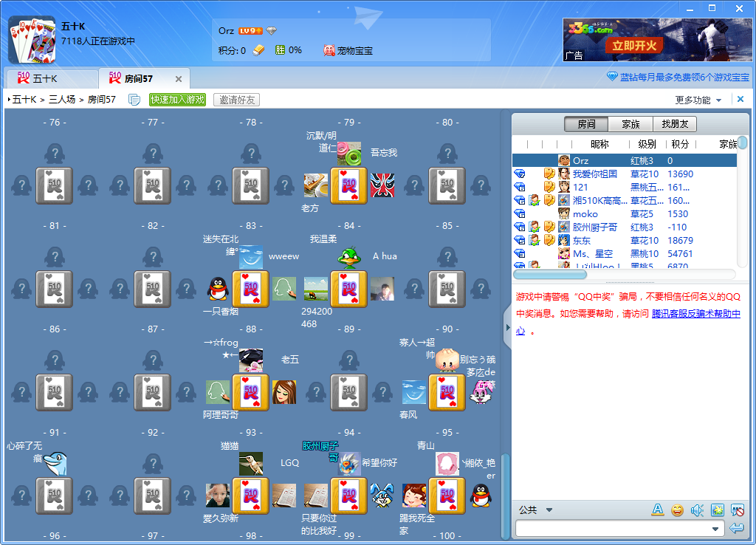Screen dimensions: 756x545
Task: Click the chat scene image icon
Action: click(716, 510)
